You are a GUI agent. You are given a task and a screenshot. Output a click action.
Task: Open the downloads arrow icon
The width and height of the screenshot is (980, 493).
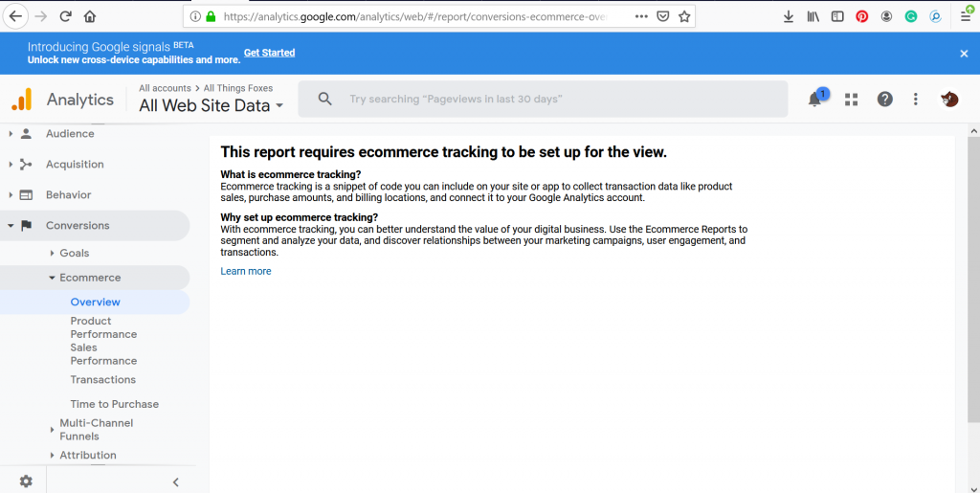pos(789,17)
